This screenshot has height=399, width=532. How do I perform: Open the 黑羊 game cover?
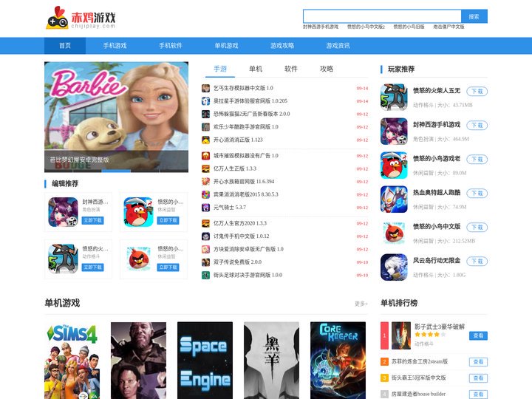point(271,361)
